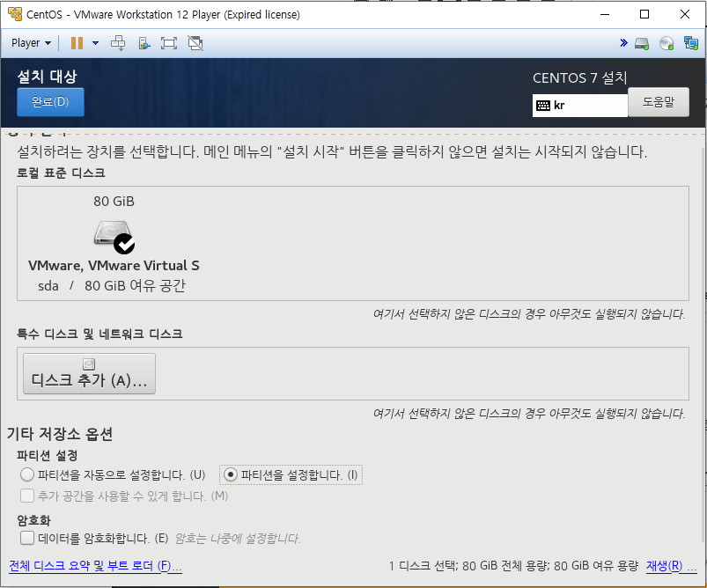Click the 로컬 표준 디스크 label
The image size is (707, 588).
coord(61,173)
